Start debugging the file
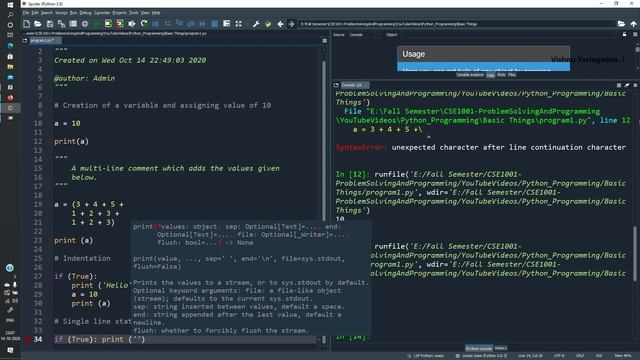The image size is (640, 360). tap(156, 24)
